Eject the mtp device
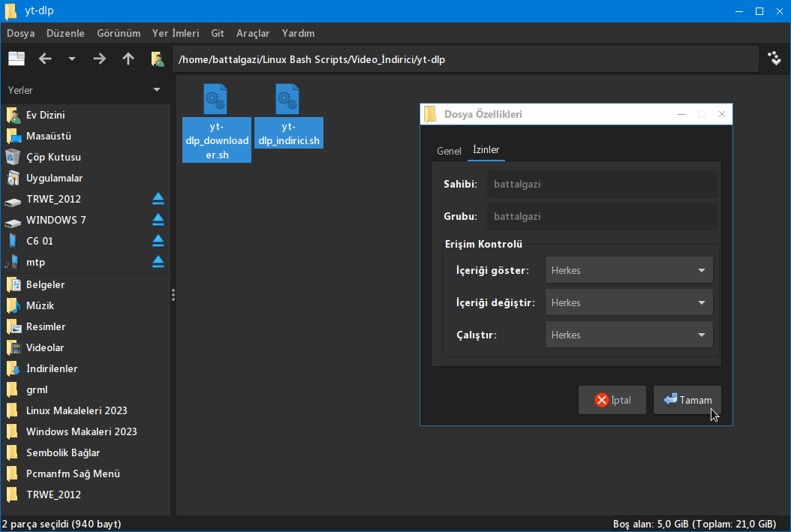791x532 pixels. (158, 262)
